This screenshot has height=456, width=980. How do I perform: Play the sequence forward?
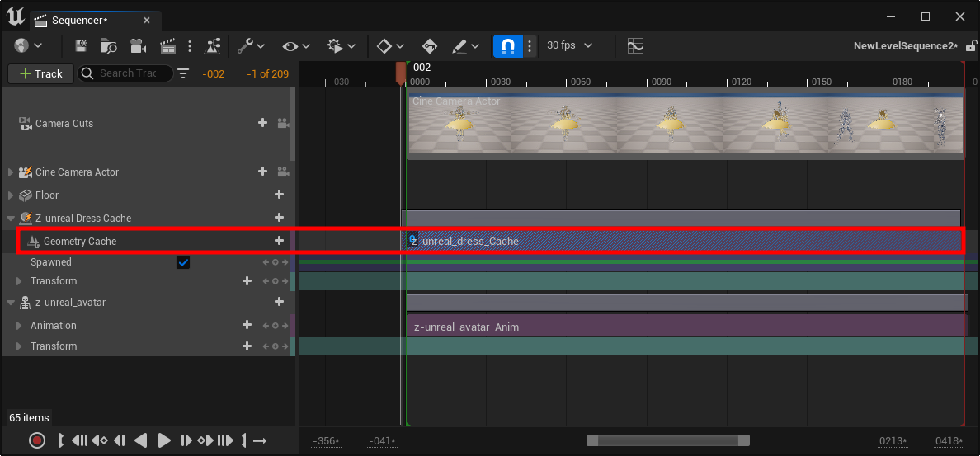(164, 440)
